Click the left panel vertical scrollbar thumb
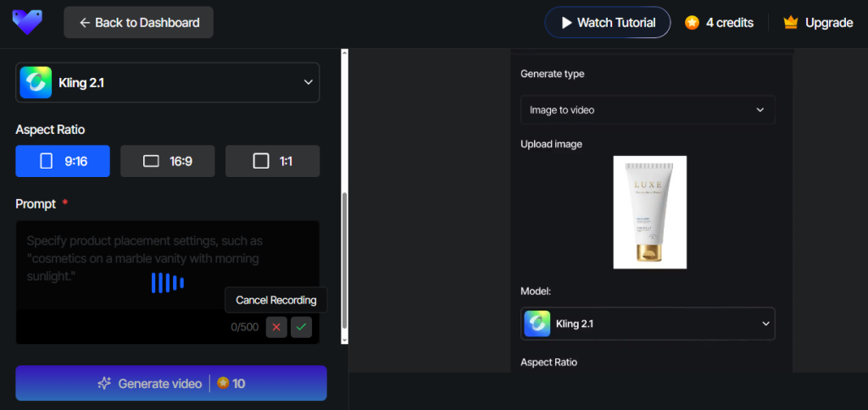 (344, 263)
